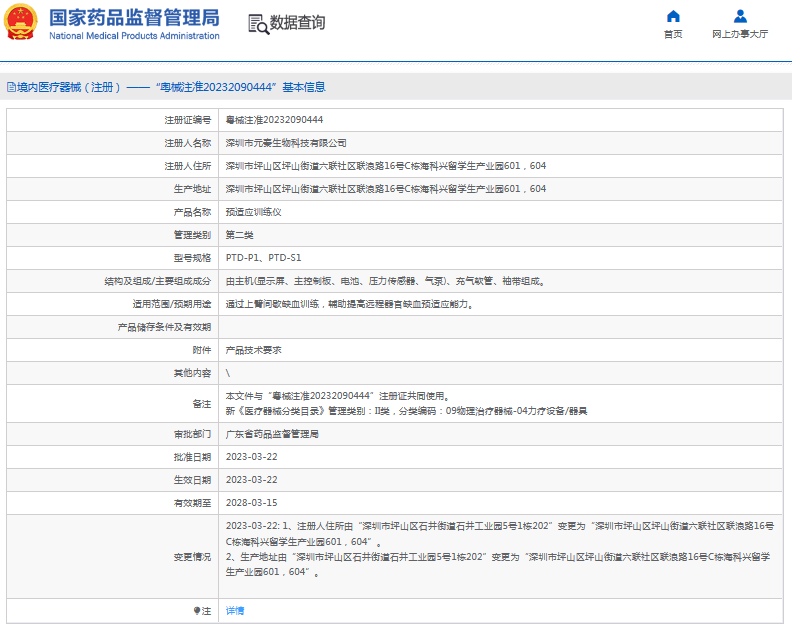The image size is (792, 630).
Task: Open the 网上办事大厅 user icon
Action: tap(740, 16)
